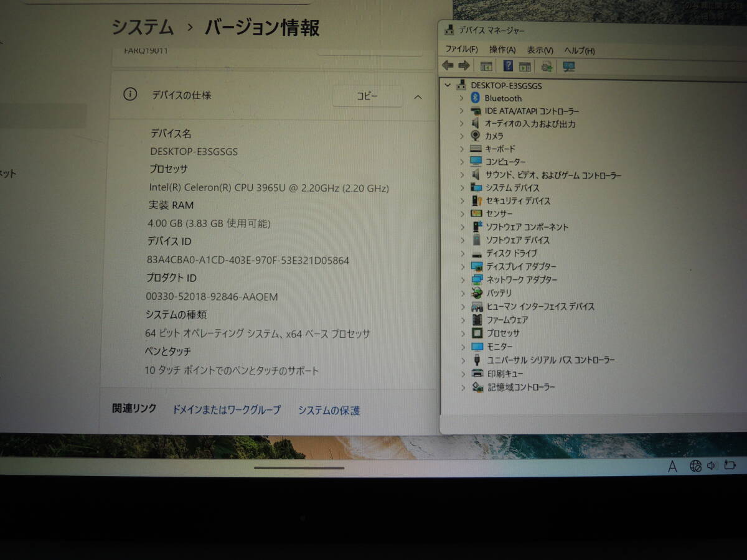747x560 pixels.
Task: Click the 4.00 GB (3.83 GB 使用可能) value
Action: tap(209, 223)
